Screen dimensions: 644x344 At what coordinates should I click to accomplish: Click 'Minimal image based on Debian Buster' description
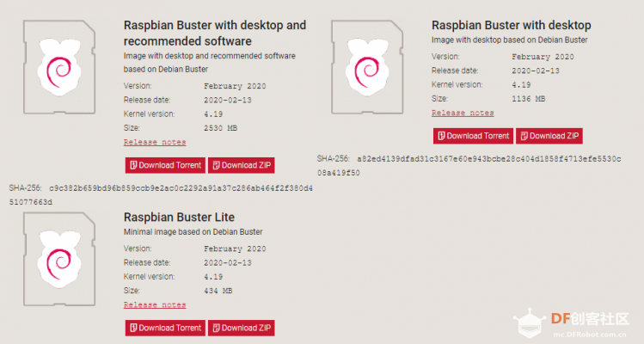click(193, 232)
